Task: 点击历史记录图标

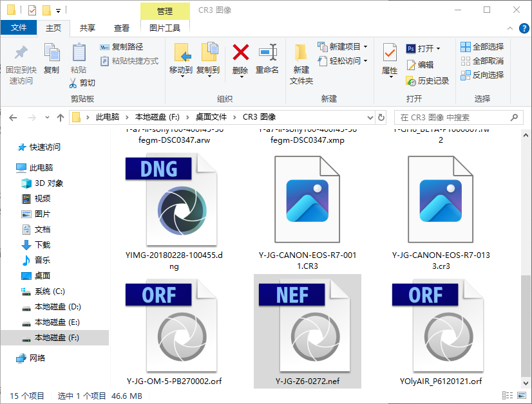Action: pos(426,82)
